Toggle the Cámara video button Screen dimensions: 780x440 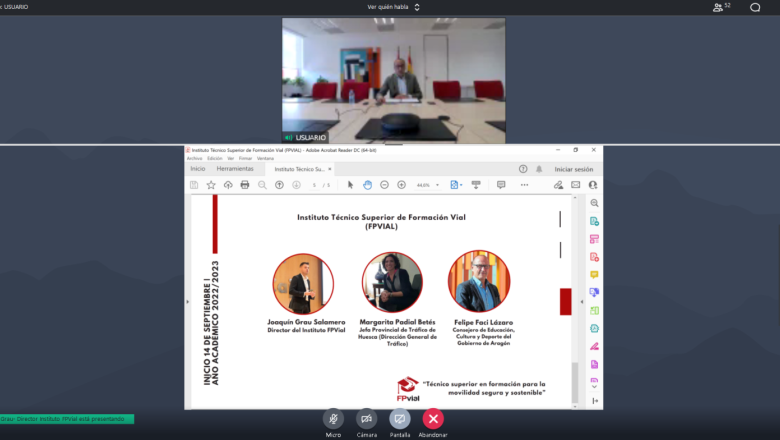click(x=366, y=418)
